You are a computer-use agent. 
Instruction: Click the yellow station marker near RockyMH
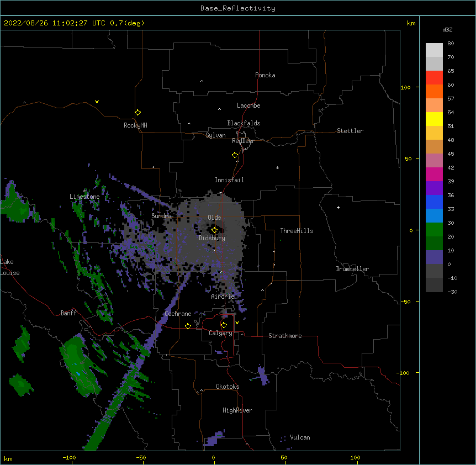click(x=137, y=113)
